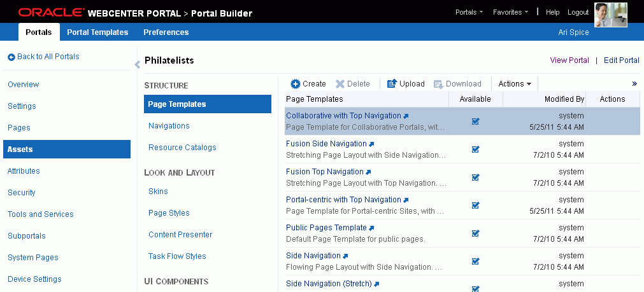Viewport: 644px width, 292px height.
Task: Open Settings in left sidebar
Action: click(22, 106)
